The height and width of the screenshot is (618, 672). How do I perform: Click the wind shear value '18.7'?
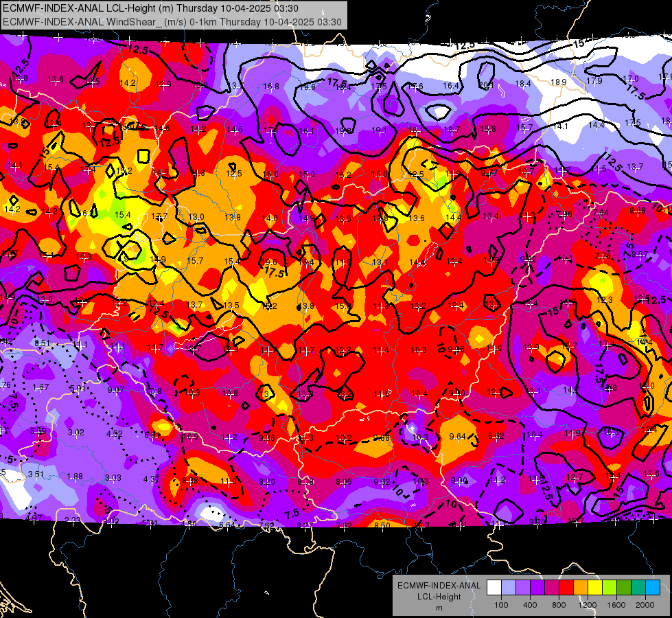coord(452,129)
